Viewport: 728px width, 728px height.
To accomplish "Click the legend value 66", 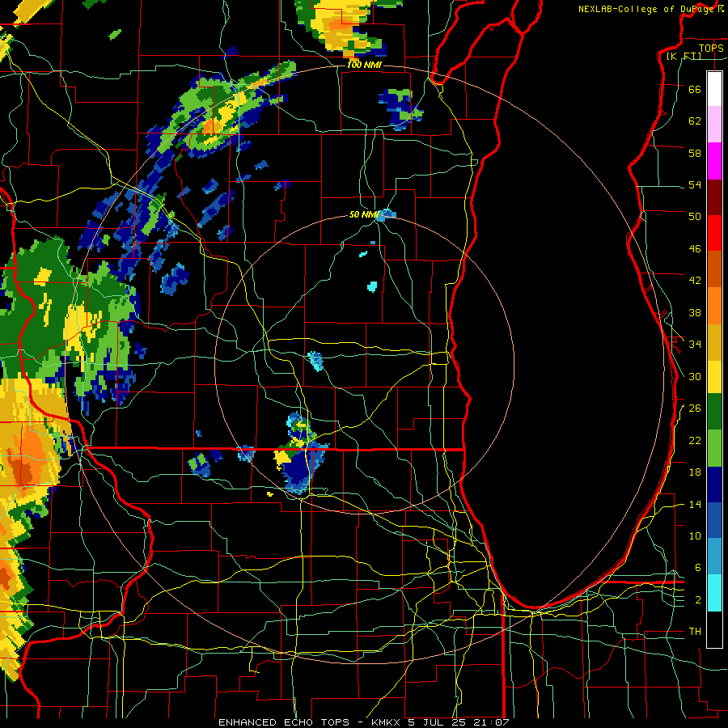I will point(695,90).
